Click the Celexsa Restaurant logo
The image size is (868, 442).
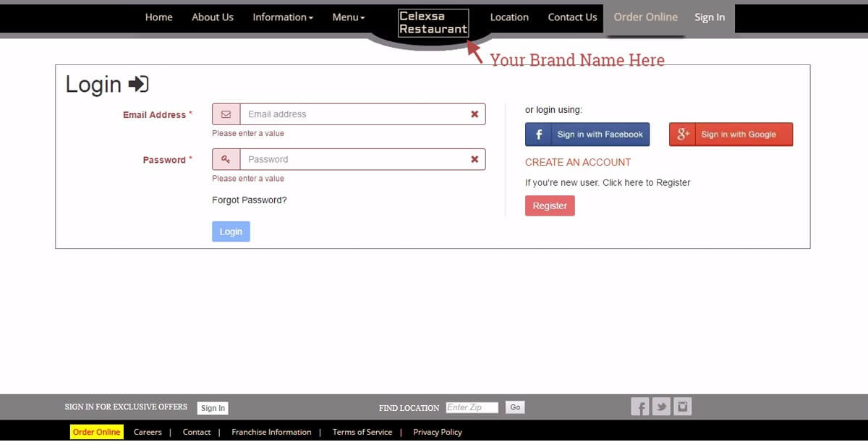coord(433,23)
